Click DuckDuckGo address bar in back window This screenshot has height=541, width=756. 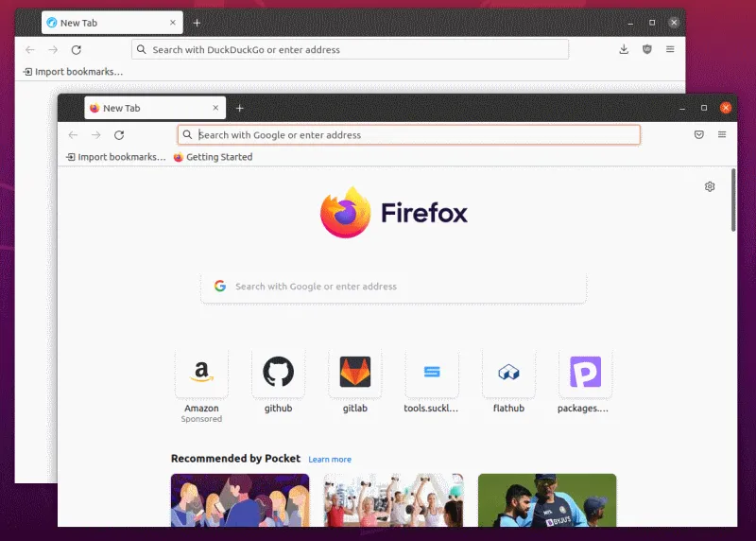350,50
